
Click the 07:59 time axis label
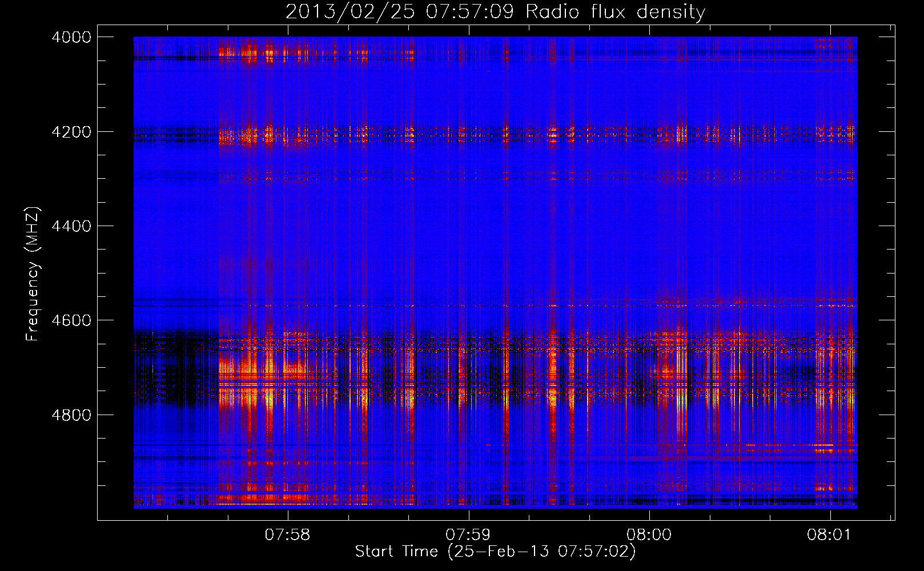click(468, 534)
